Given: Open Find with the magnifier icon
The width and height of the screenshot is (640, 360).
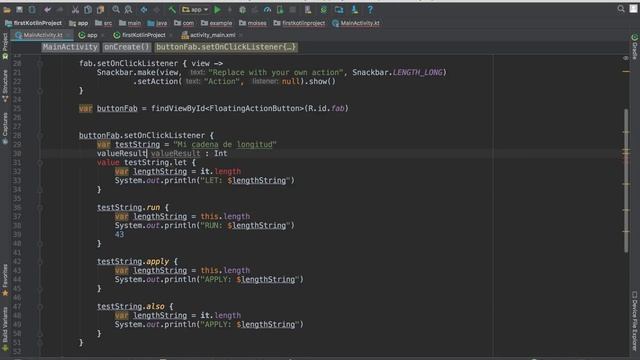Looking at the screenshot, I should (116, 9).
